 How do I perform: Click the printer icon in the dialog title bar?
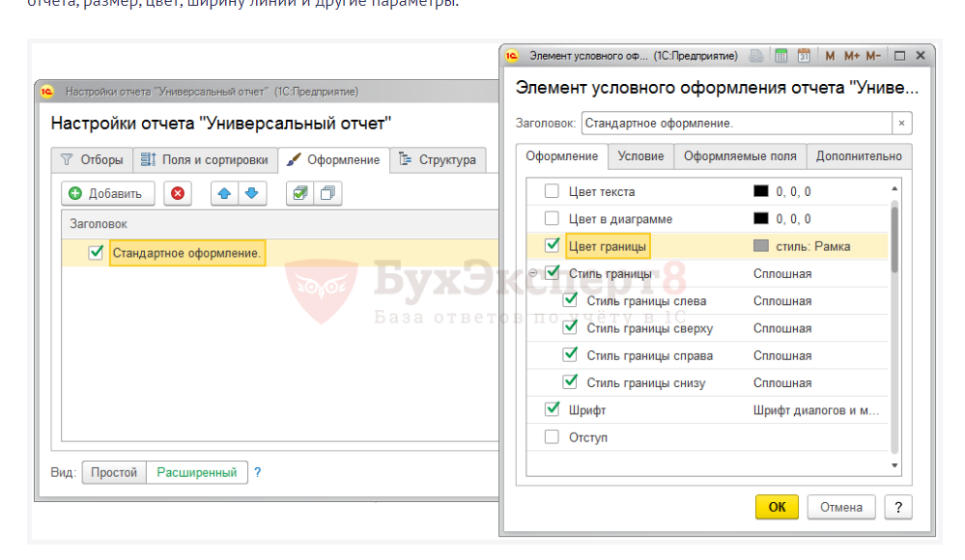(x=756, y=56)
